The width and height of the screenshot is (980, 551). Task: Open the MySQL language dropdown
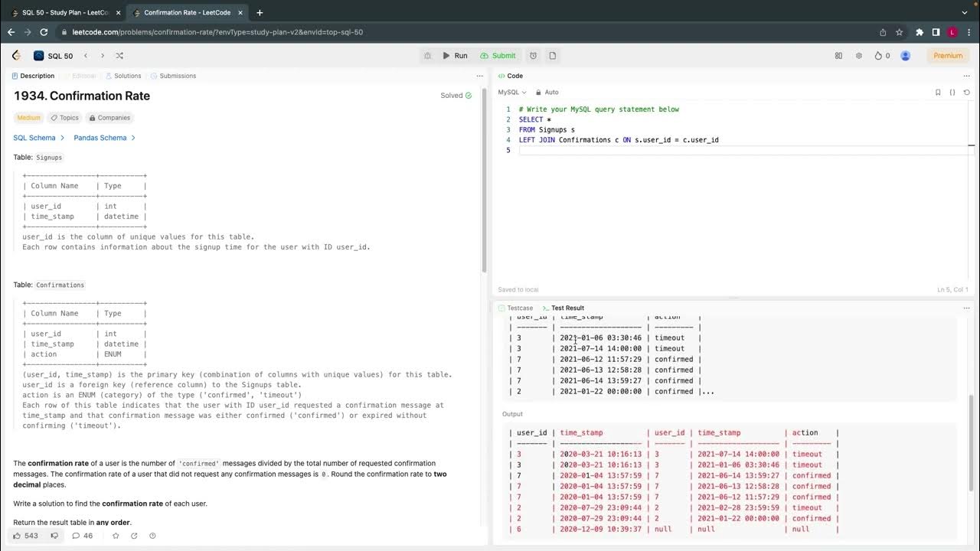point(512,92)
